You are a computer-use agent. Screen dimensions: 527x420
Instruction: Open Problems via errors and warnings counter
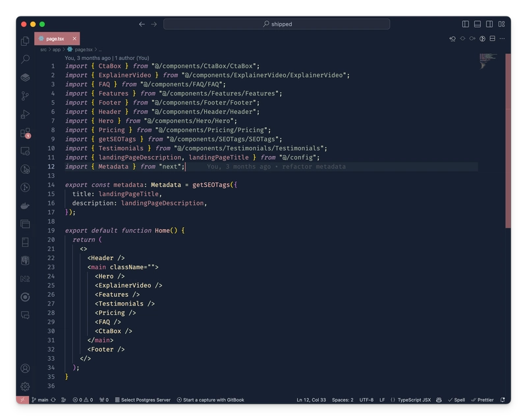83,400
